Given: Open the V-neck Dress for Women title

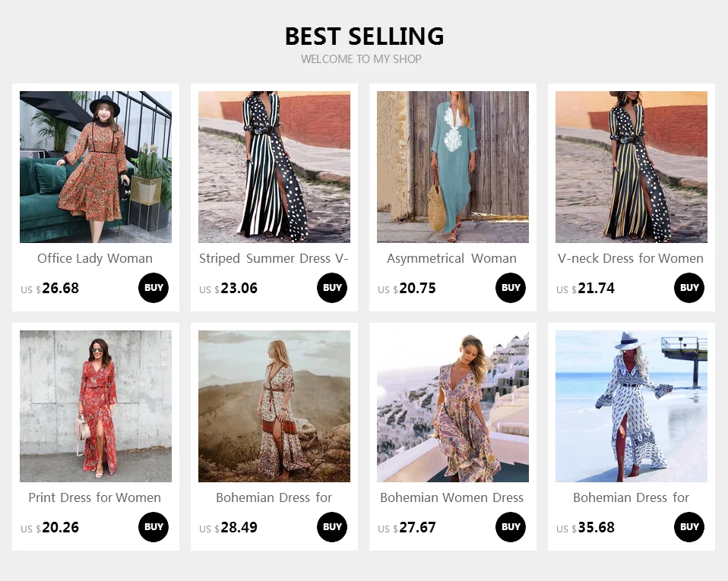Looking at the screenshot, I should pos(631,258).
